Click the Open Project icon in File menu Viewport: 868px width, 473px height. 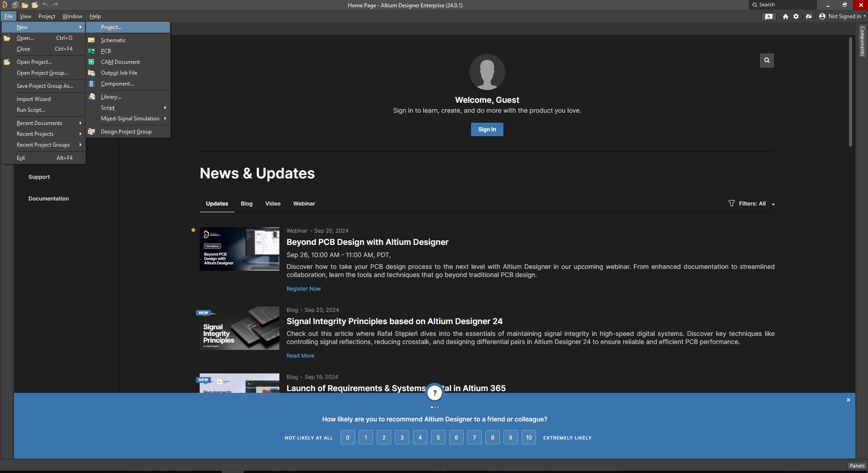point(7,62)
